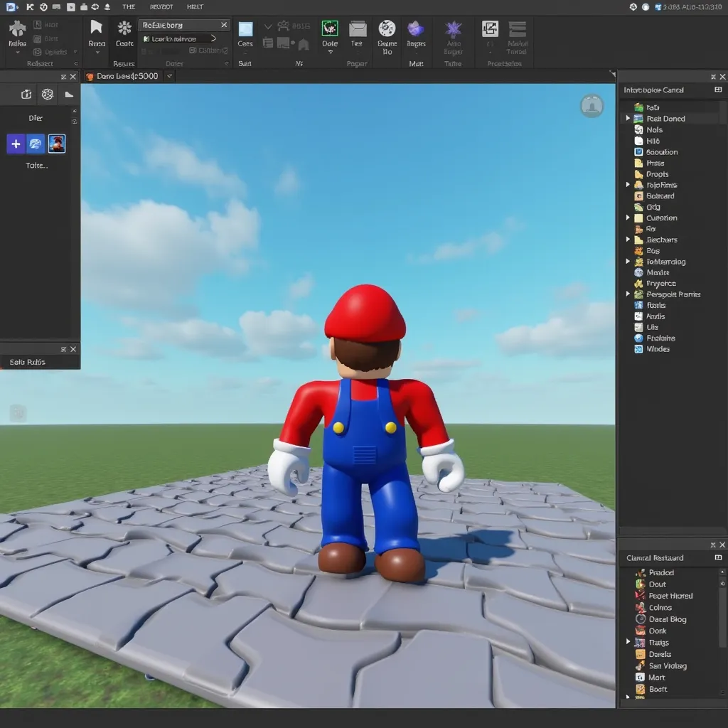Click the purple Begtes gem icon
The image size is (728, 728).
pyautogui.click(x=415, y=28)
